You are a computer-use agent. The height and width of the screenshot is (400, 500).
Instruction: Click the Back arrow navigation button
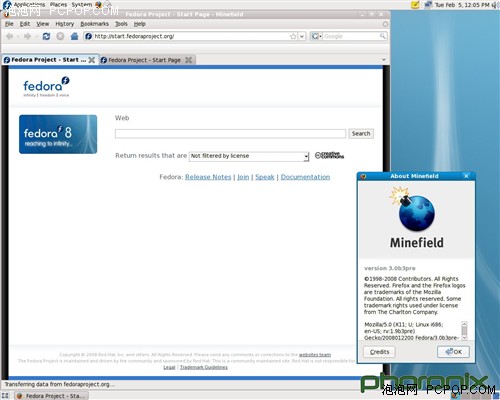point(10,36)
